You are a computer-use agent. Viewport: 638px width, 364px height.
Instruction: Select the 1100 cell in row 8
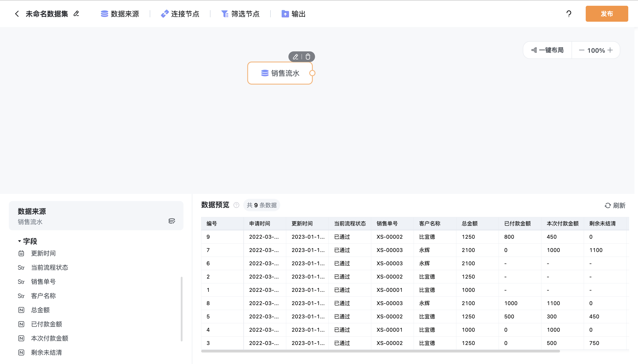point(562,303)
